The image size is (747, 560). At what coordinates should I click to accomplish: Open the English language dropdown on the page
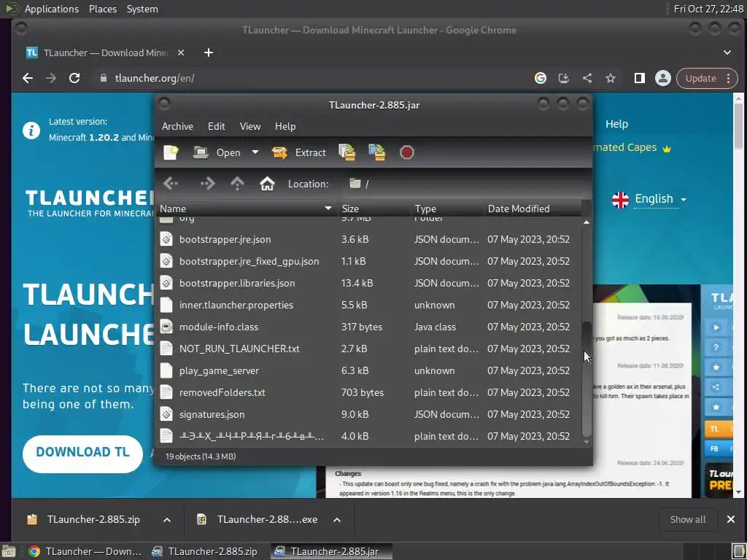649,200
